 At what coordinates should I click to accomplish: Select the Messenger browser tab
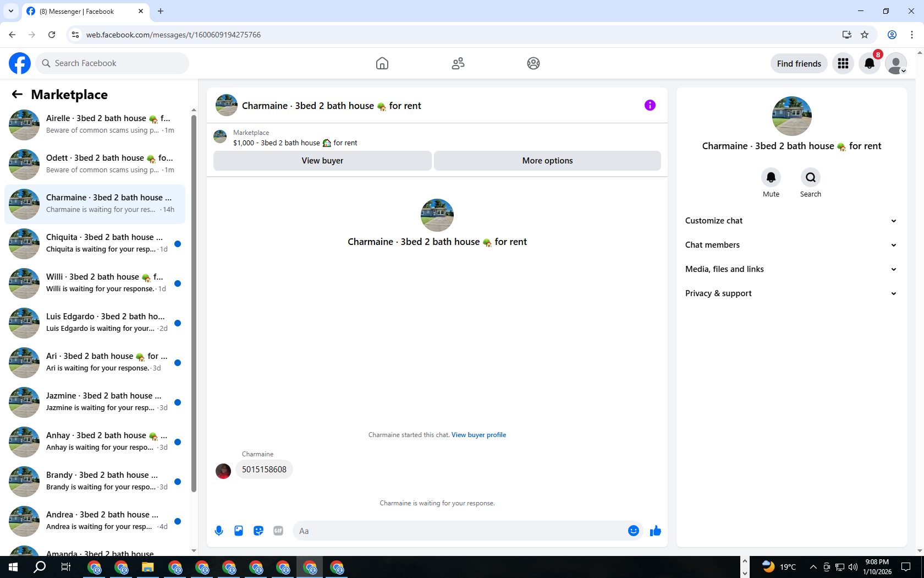pyautogui.click(x=85, y=11)
